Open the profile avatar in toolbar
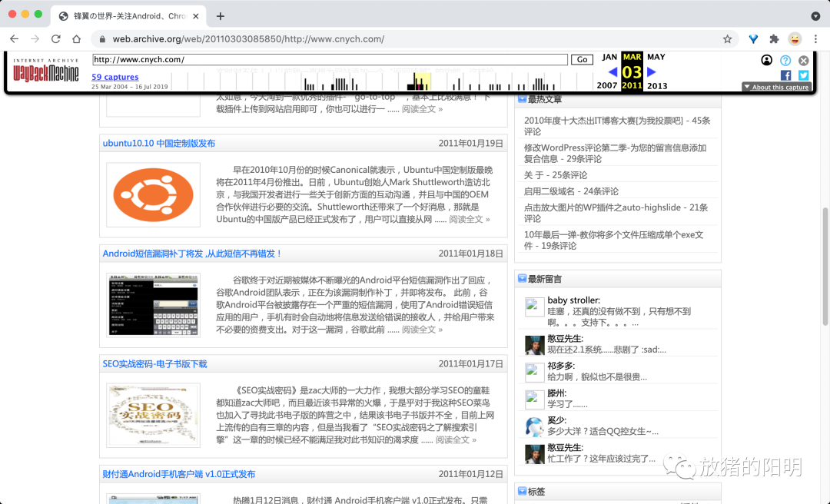This screenshot has height=504, width=830. coord(795,38)
